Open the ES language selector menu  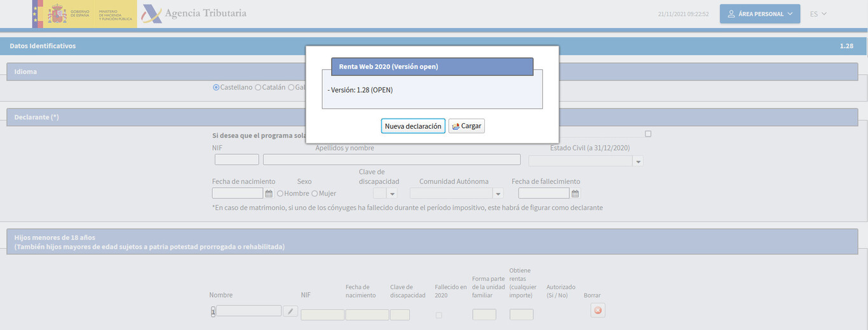(818, 14)
